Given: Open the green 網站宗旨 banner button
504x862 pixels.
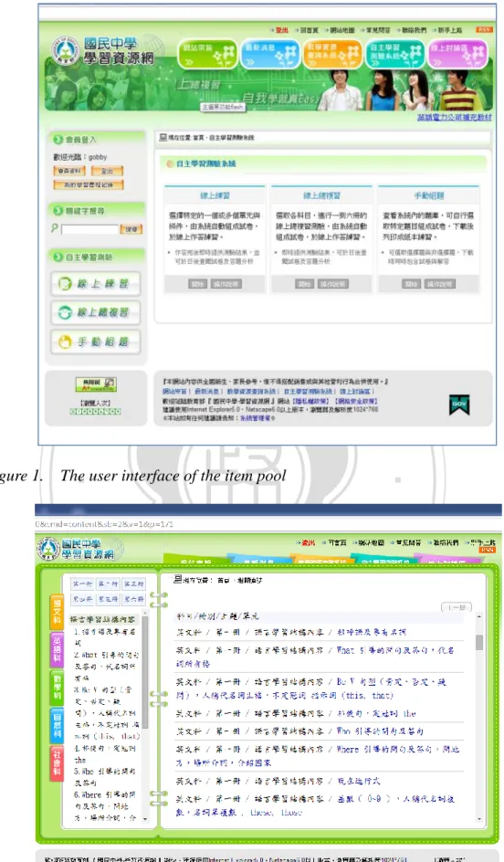Looking at the screenshot, I should tap(207, 55).
